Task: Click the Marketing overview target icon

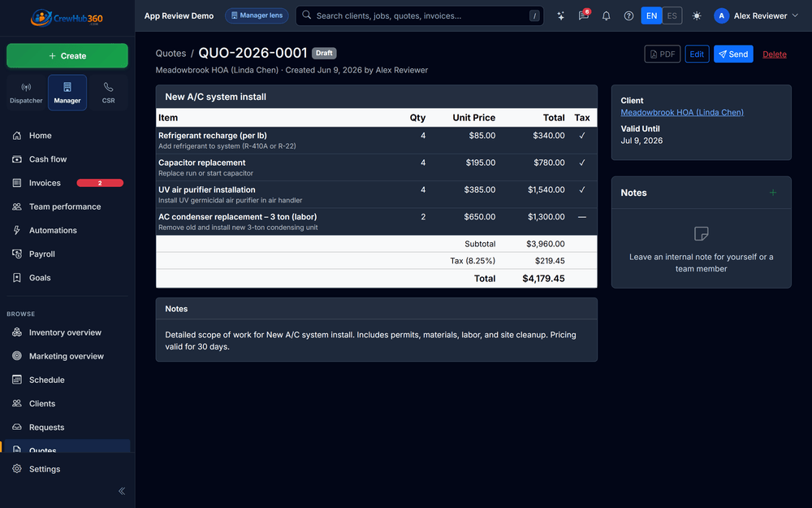Action: pyautogui.click(x=17, y=356)
